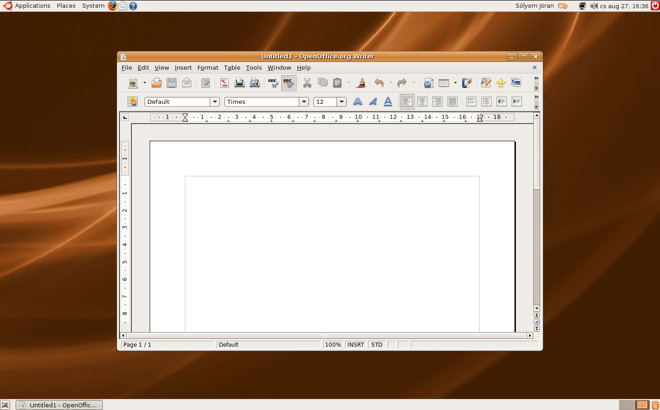Image resolution: width=660 pixels, height=410 pixels.
Task: Open the Edit menu
Action: [x=143, y=68]
